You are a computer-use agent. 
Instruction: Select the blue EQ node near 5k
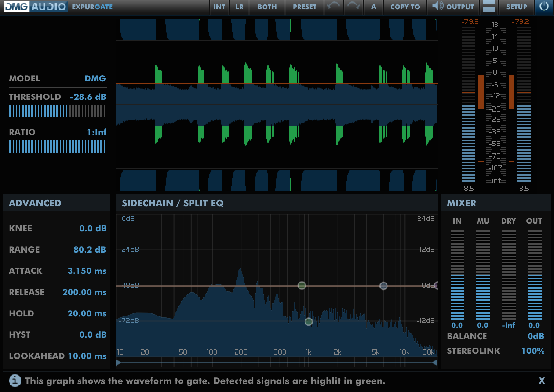pos(383,286)
